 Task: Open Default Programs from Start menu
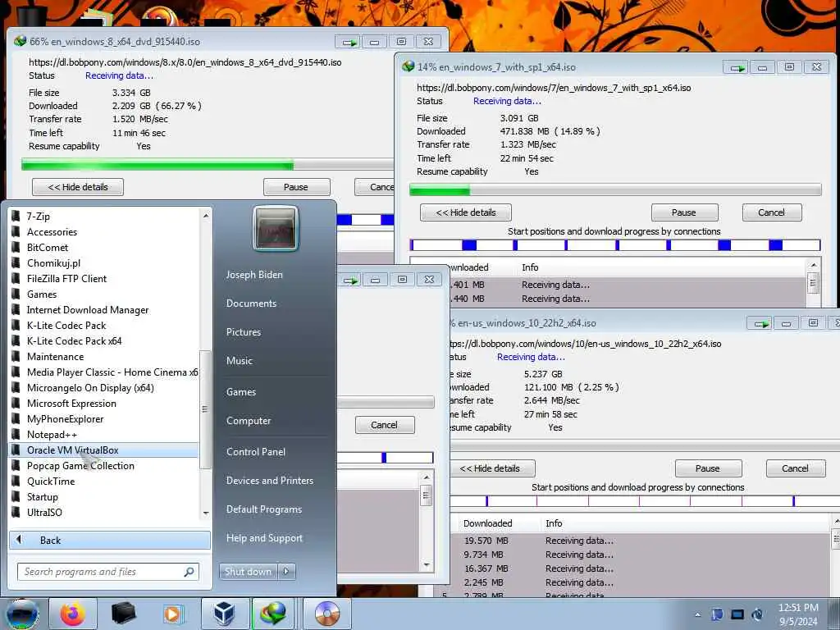pos(263,509)
